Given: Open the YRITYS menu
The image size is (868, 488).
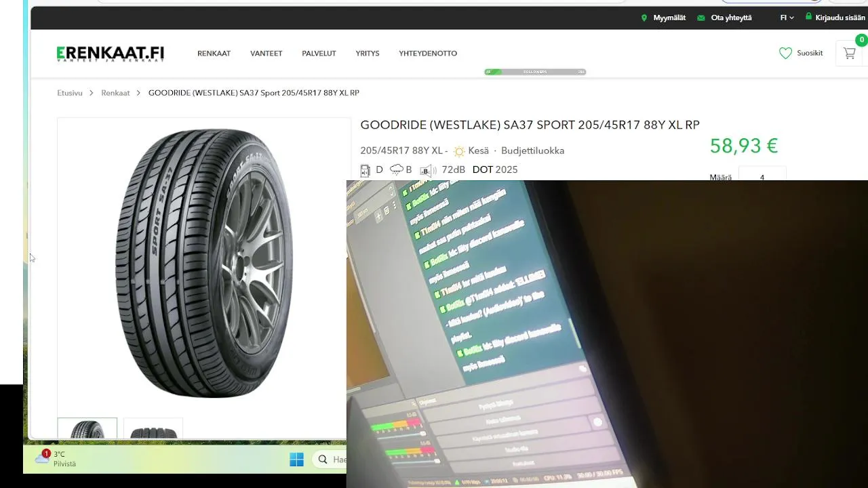Looking at the screenshot, I should coord(368,54).
